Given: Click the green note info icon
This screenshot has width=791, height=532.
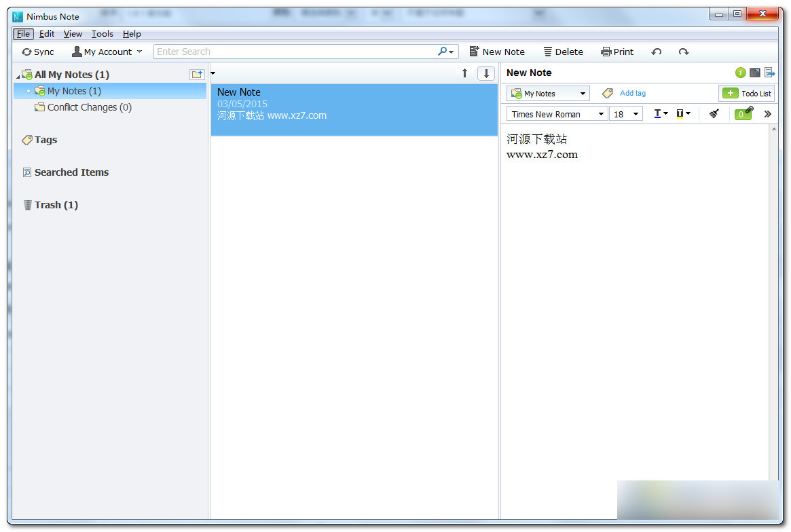Looking at the screenshot, I should [x=740, y=73].
